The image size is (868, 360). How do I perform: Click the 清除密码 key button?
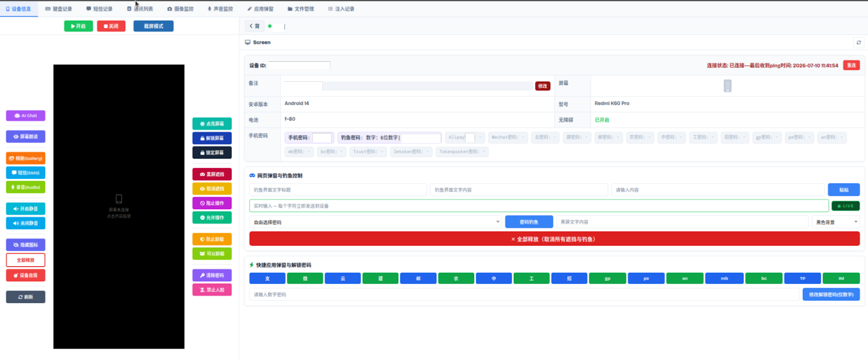(x=212, y=275)
